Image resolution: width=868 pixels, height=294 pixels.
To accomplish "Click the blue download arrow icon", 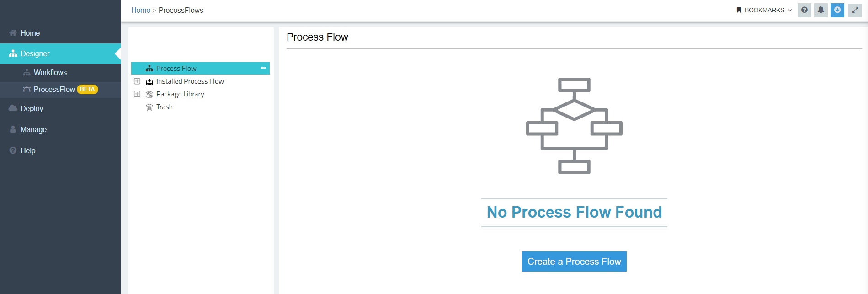I will 837,10.
